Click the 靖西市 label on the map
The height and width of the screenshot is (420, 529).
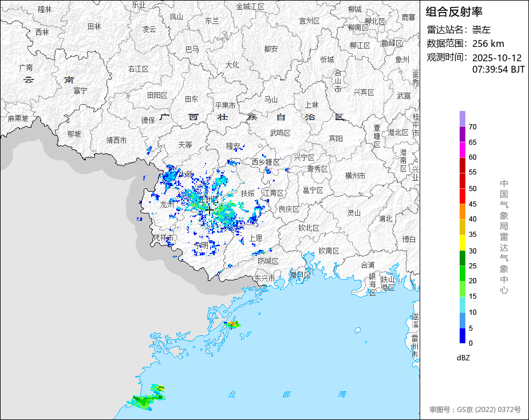[x=116, y=140]
